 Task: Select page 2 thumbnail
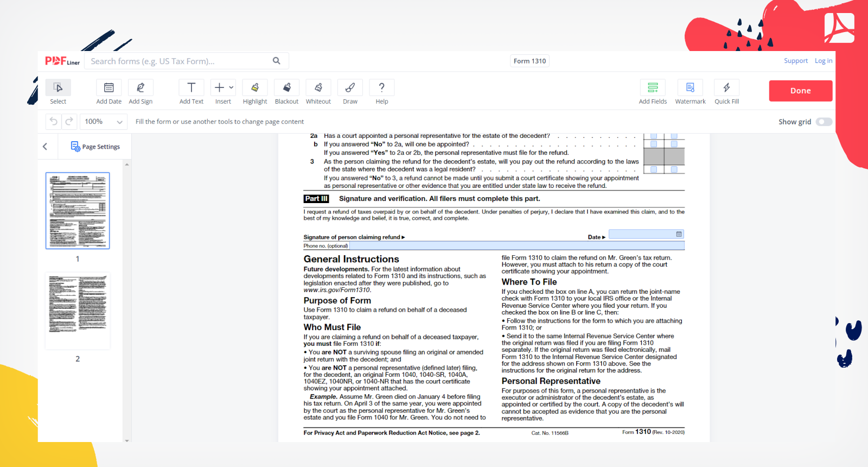(x=78, y=311)
